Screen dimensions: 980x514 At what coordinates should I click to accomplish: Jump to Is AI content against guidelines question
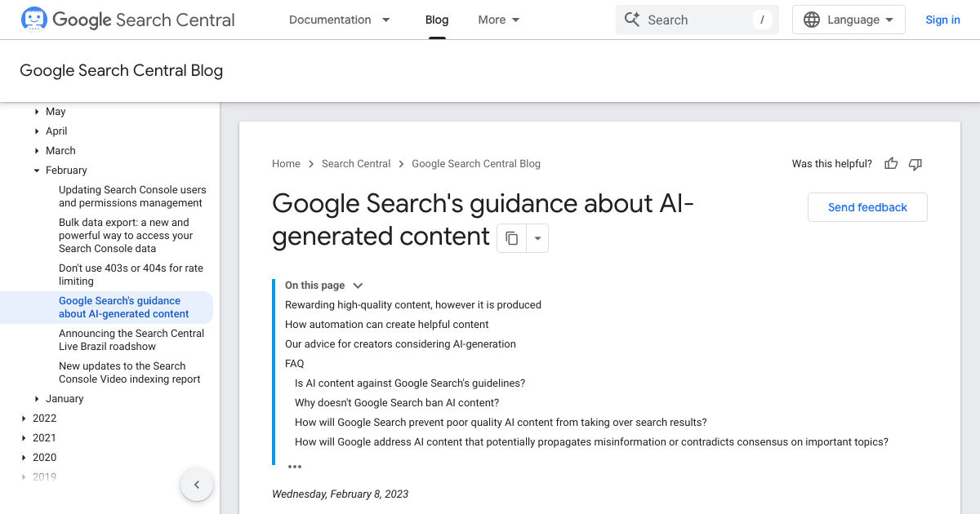point(410,383)
